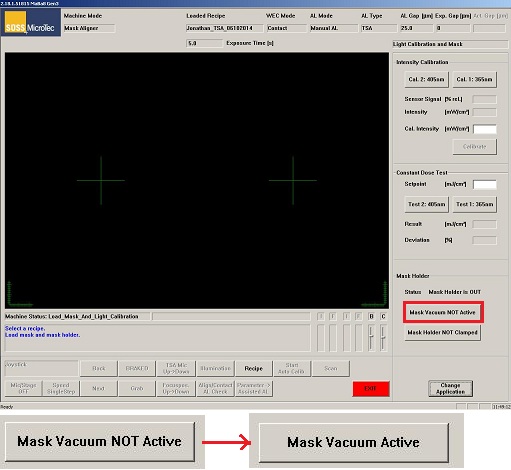Toggle the MicStage OFF button

[x=23, y=389]
